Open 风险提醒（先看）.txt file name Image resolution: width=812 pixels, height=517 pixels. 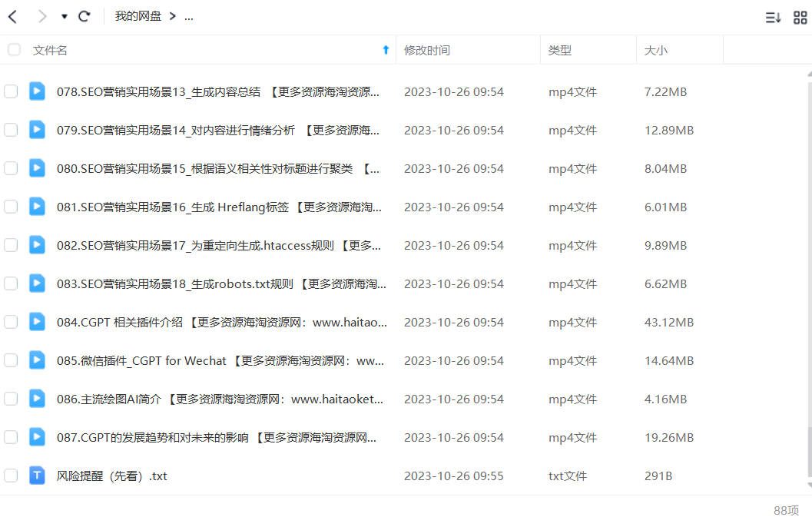pos(112,476)
